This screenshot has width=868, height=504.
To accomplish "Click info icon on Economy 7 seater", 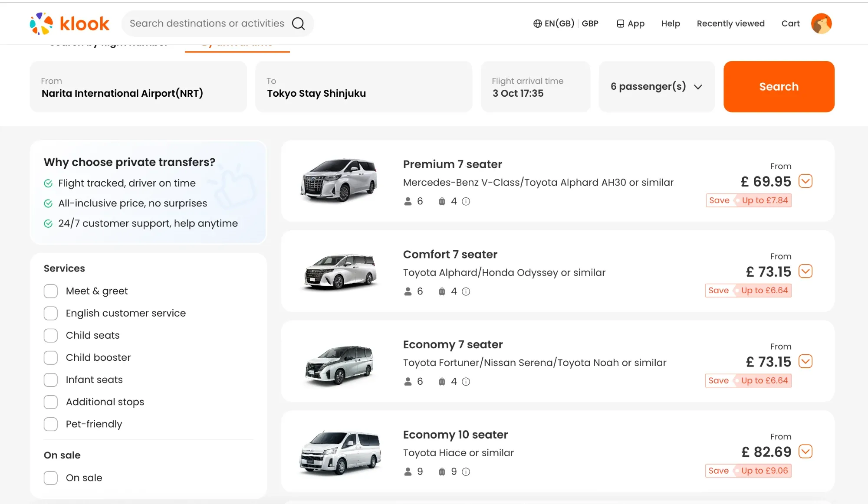I will tap(466, 382).
